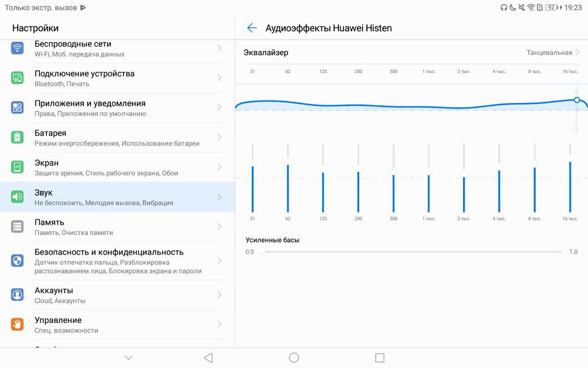
Task: Open Батарея settings
Action: pos(118,137)
